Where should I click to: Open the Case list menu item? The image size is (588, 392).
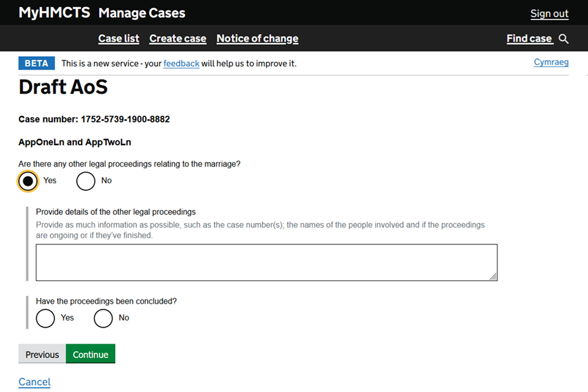[119, 39]
